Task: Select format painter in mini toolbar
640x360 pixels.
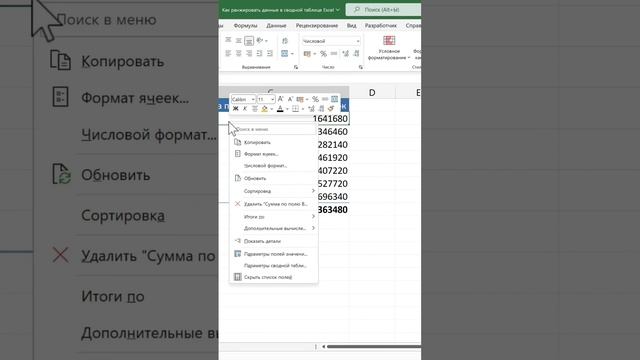Action: [331, 109]
